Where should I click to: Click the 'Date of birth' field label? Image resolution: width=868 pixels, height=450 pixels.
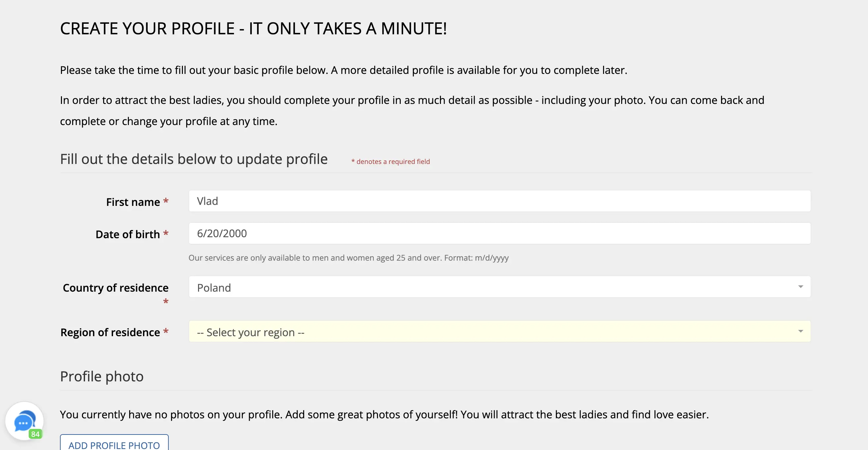tap(128, 235)
